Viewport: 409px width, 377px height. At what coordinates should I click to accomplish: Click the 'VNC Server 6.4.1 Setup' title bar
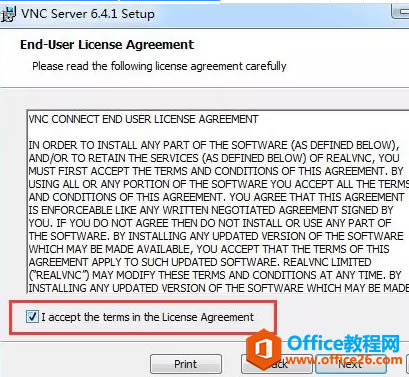click(88, 14)
